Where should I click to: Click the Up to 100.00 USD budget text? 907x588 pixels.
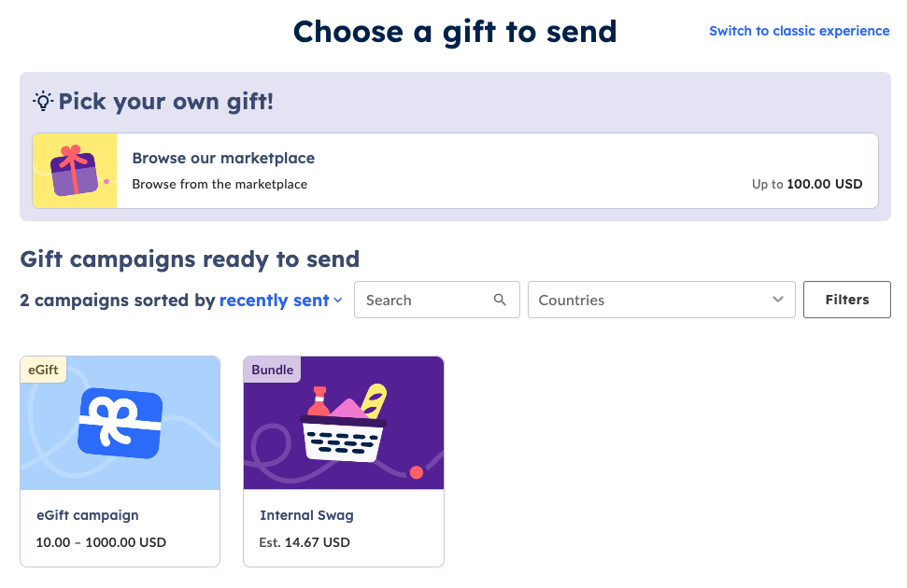pyautogui.click(x=807, y=184)
